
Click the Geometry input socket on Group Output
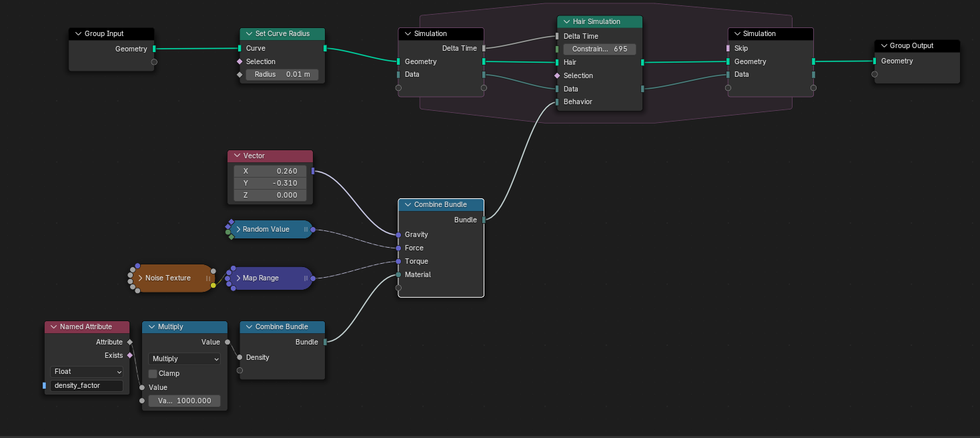[875, 61]
